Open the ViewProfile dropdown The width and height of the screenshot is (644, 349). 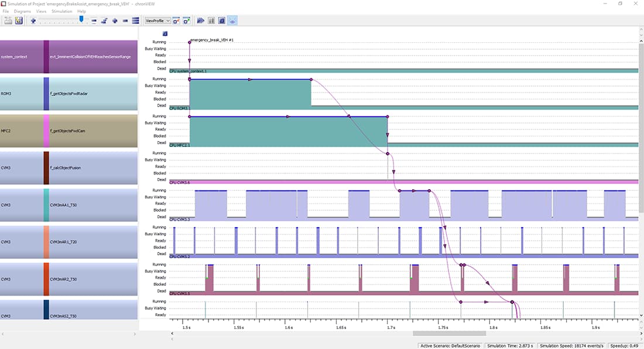157,20
